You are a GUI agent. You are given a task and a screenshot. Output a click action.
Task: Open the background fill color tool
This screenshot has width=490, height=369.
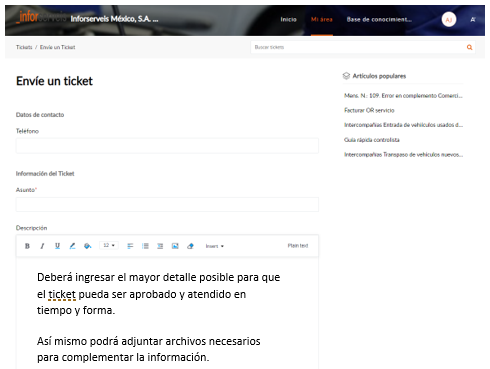pyautogui.click(x=88, y=246)
